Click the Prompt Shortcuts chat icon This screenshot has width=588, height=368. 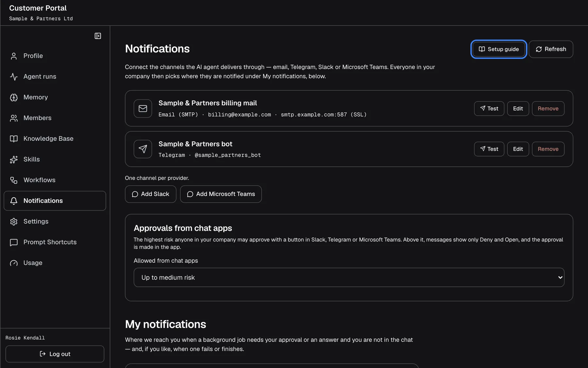[x=14, y=242]
